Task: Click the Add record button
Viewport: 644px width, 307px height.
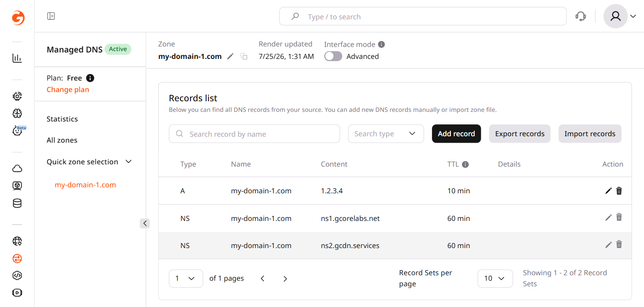Action: click(x=456, y=133)
